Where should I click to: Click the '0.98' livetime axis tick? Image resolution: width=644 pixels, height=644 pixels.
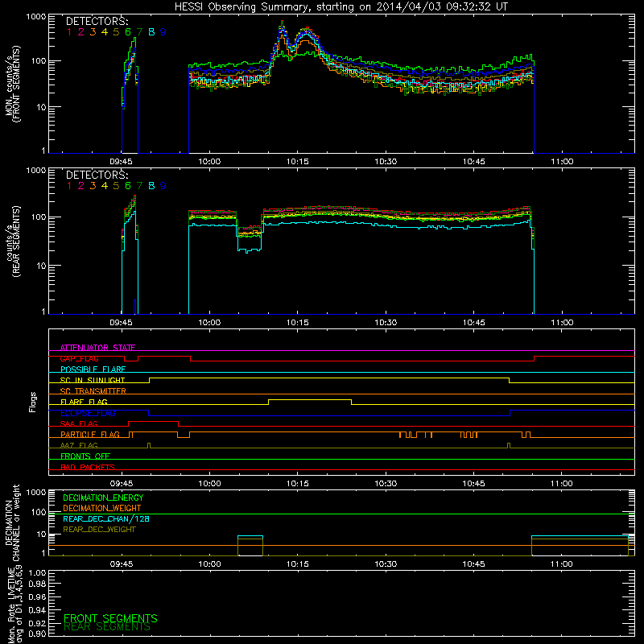tap(37, 584)
